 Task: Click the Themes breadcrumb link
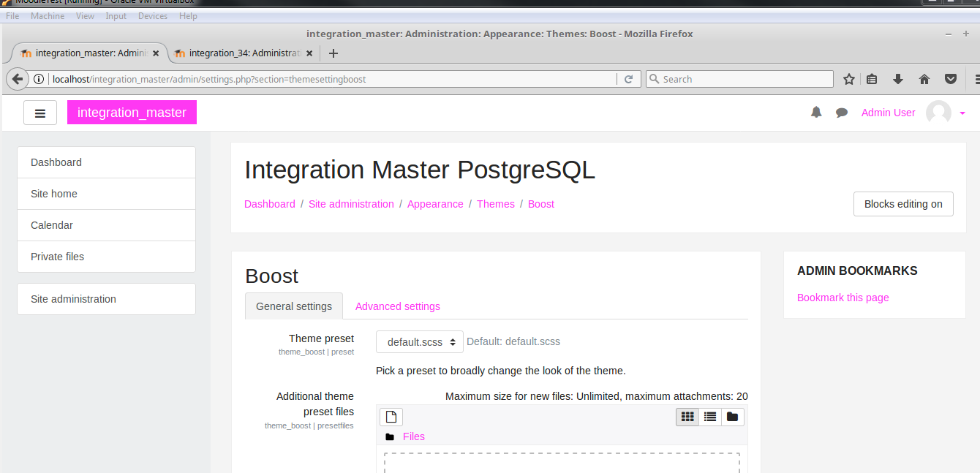496,204
